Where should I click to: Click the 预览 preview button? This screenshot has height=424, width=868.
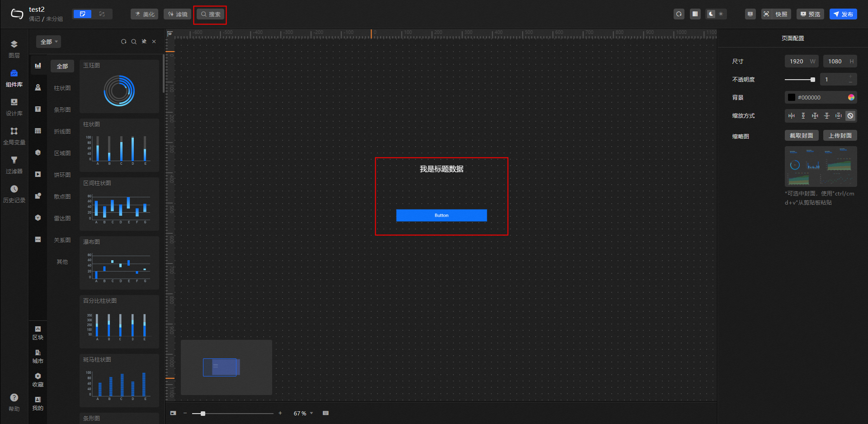click(810, 14)
